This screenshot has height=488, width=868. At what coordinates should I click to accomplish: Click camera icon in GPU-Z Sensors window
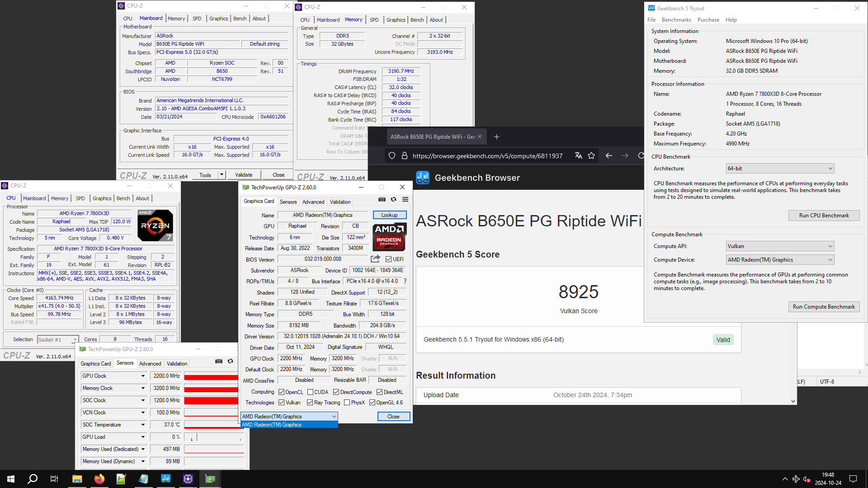click(219, 361)
